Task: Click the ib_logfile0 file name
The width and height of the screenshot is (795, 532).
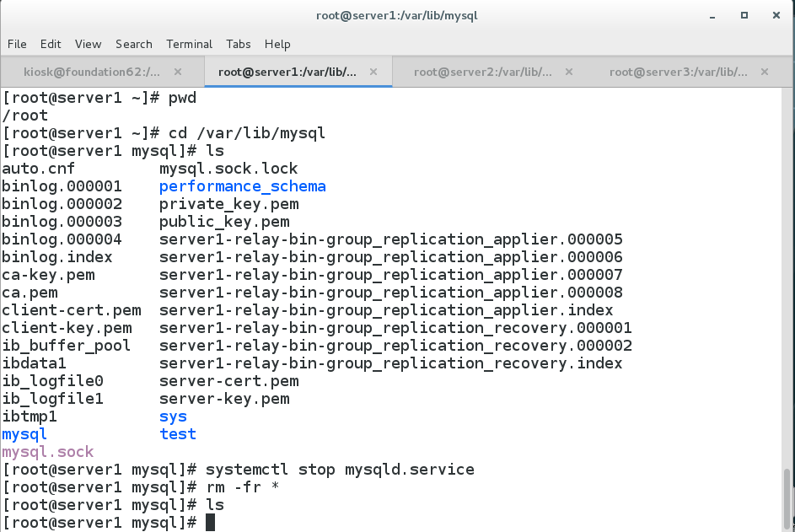Action: (x=53, y=381)
